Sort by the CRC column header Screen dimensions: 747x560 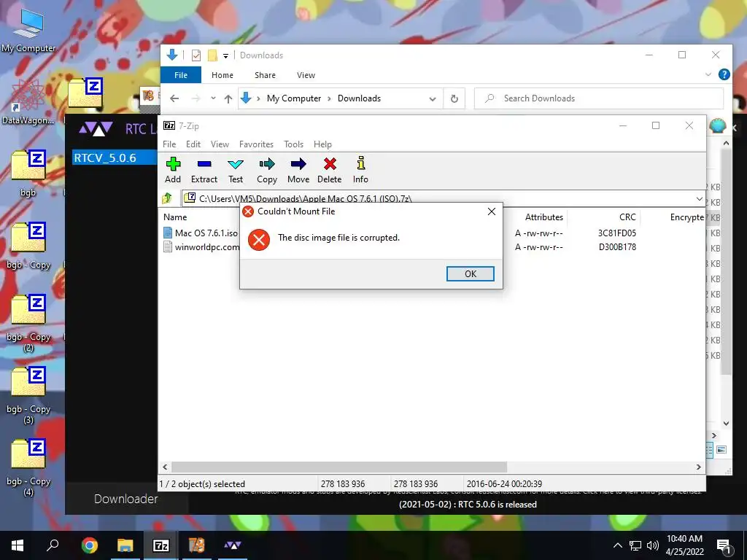pyautogui.click(x=627, y=217)
